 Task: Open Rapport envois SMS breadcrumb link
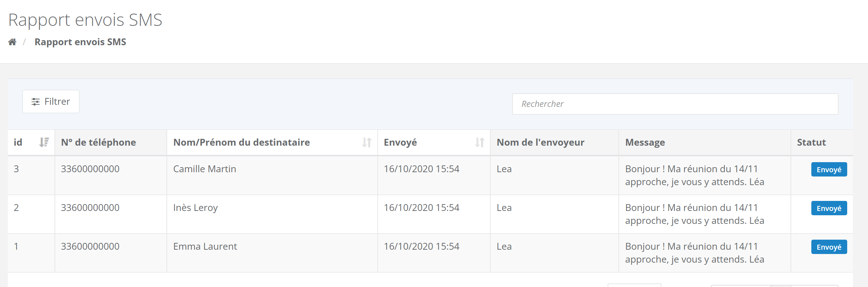80,42
